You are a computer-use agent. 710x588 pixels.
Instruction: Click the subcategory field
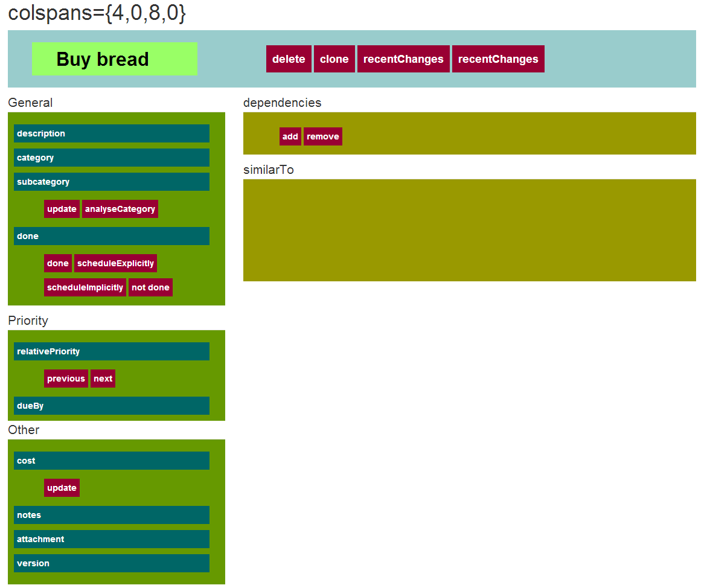click(x=112, y=182)
